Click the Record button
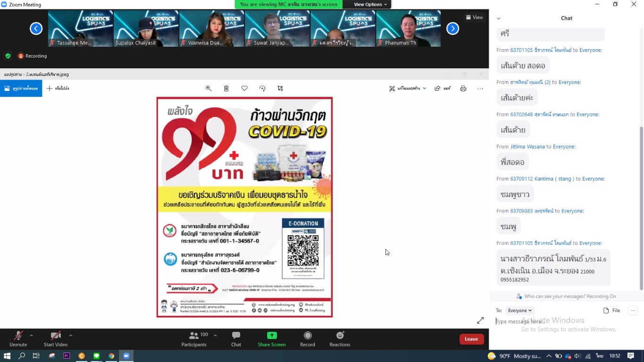This screenshot has width=644, height=362. 308,338
